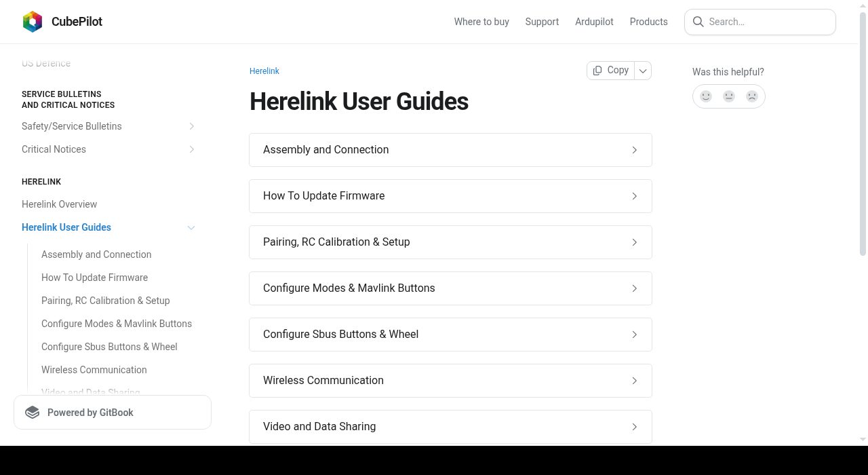Click the copy page icon
This screenshot has width=868, height=475.
pos(597,71)
